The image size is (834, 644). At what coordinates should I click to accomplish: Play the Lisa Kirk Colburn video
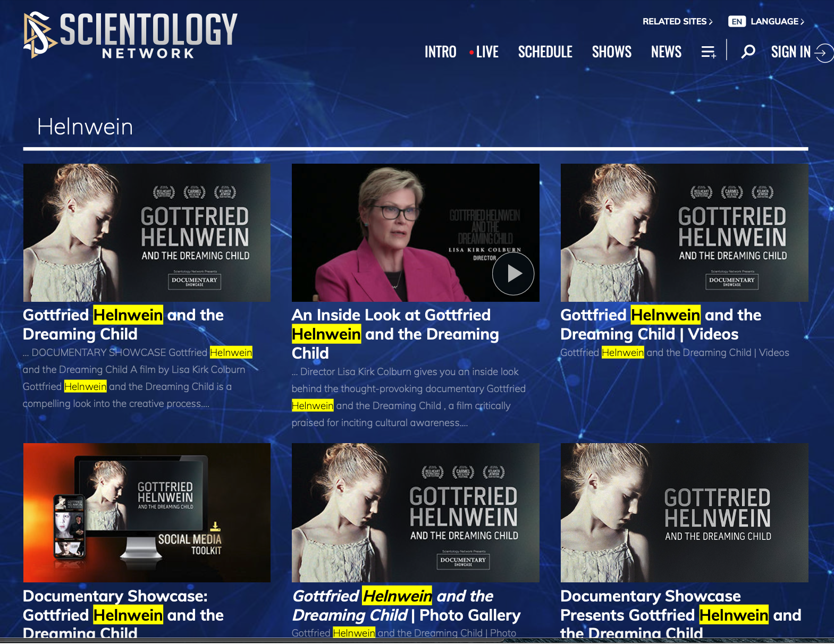[x=513, y=274]
